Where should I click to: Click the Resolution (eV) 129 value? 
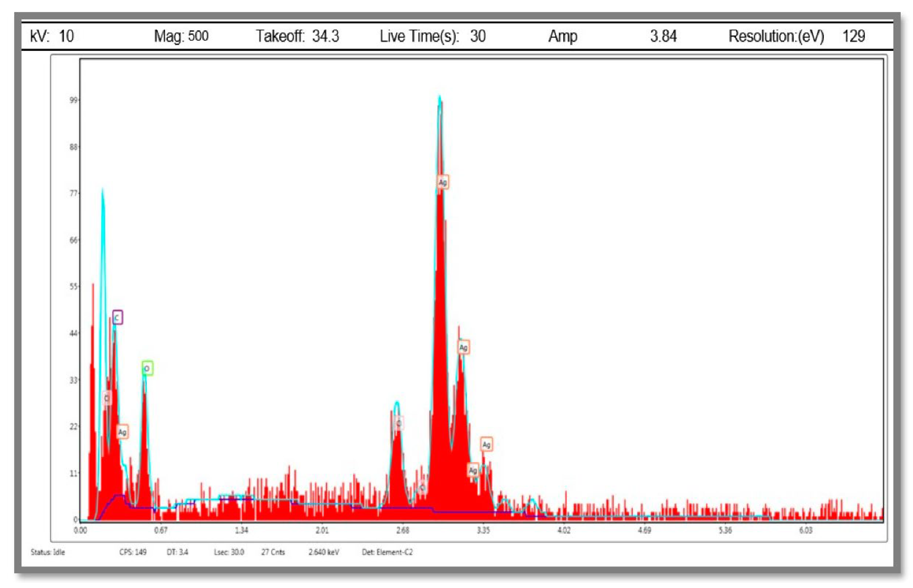tap(853, 36)
